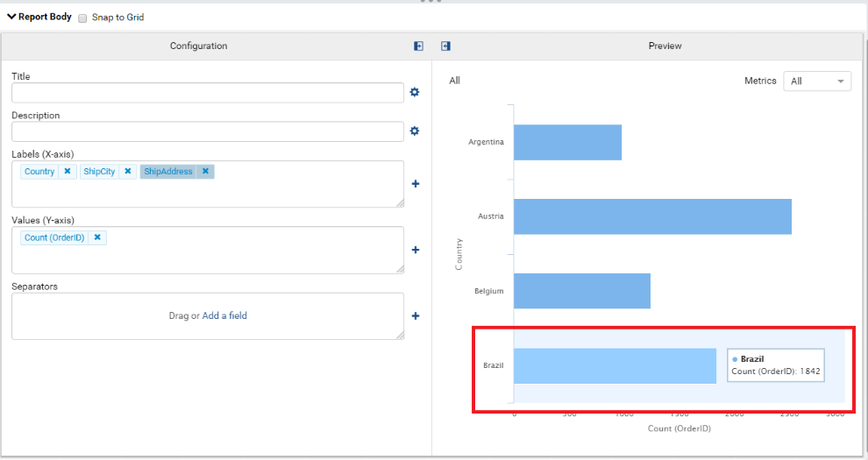Click the All breadcrumb above the chart

pos(454,81)
